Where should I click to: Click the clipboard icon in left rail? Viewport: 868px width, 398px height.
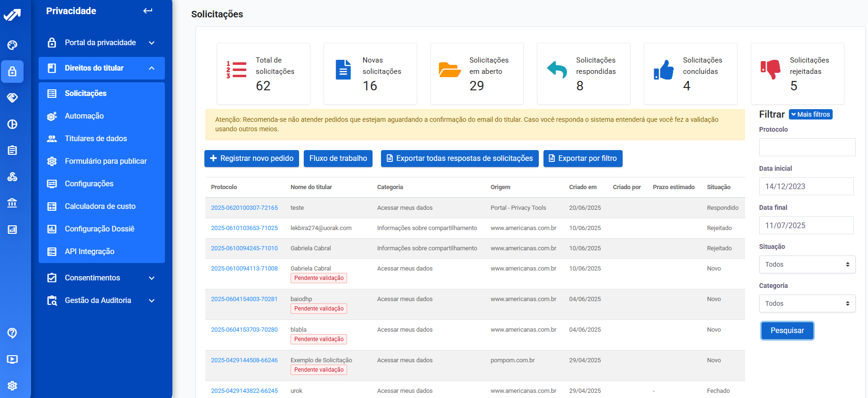coord(12,151)
